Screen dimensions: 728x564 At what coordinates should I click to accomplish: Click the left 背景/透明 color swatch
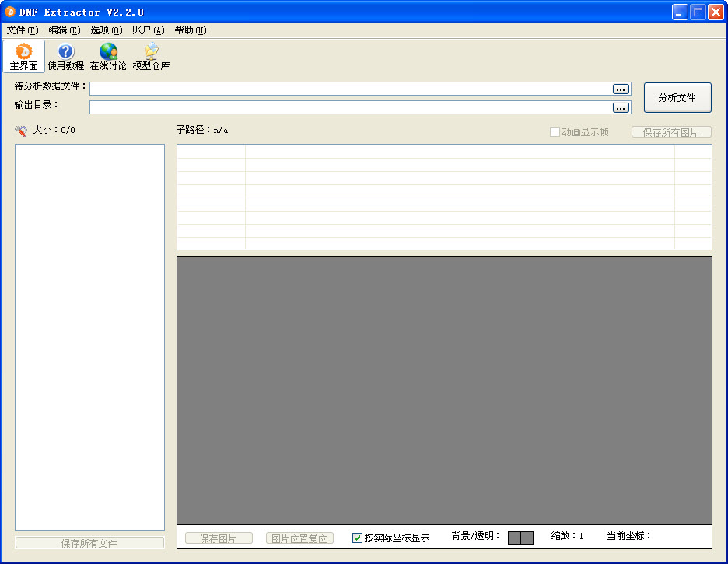[514, 538]
